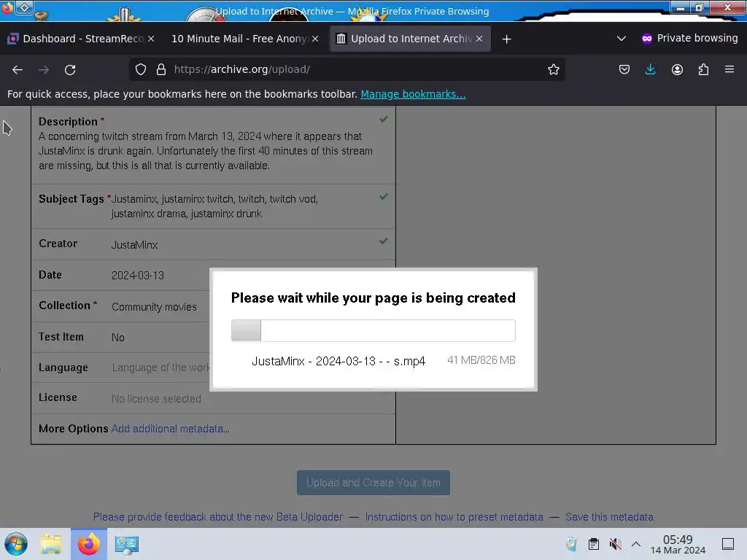Close the Upload to Internet Archive tab
The height and width of the screenshot is (560, 747).
tap(479, 39)
